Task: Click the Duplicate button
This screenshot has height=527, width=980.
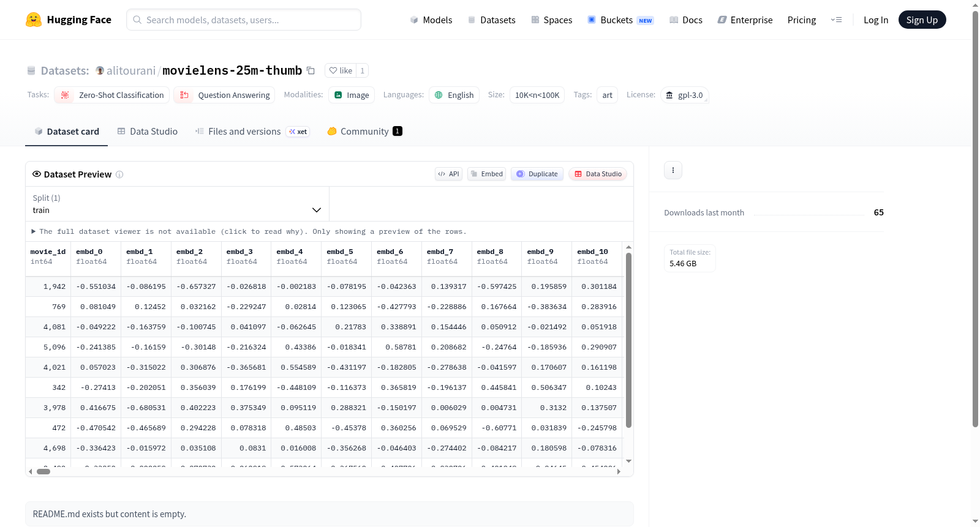Action: 537,174
